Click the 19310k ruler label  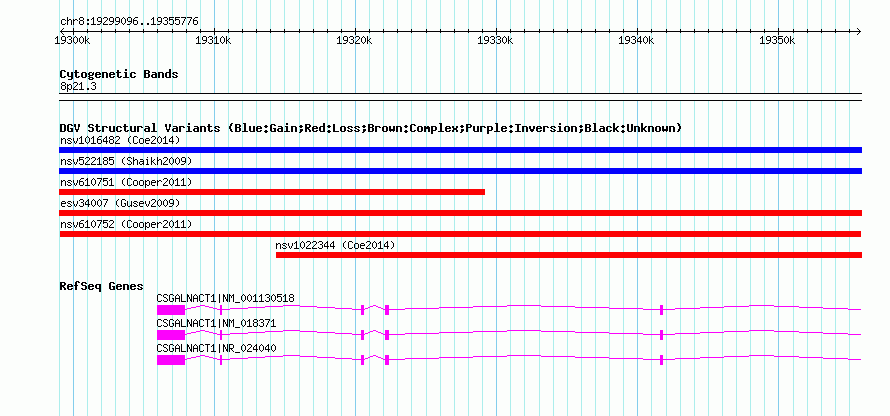(213, 40)
